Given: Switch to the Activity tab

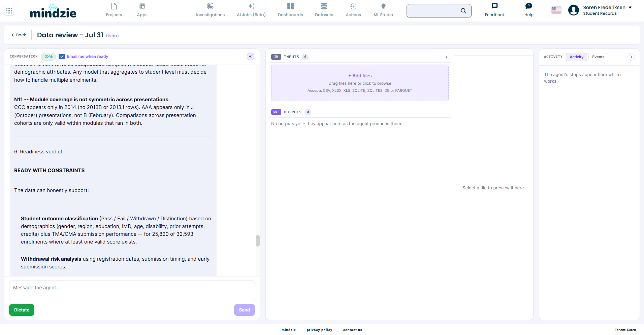Looking at the screenshot, I should pos(577,57).
